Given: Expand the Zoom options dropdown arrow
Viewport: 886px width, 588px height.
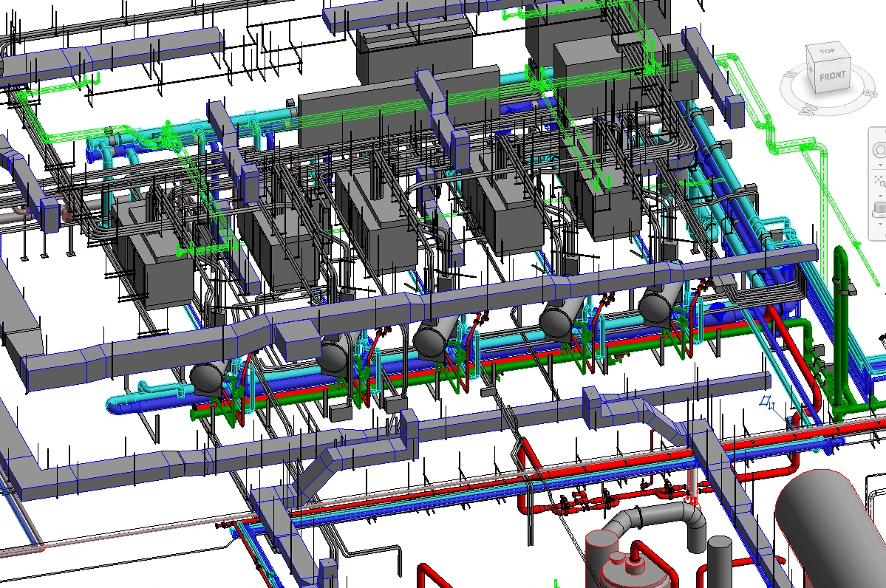Looking at the screenshot, I should pos(880,196).
